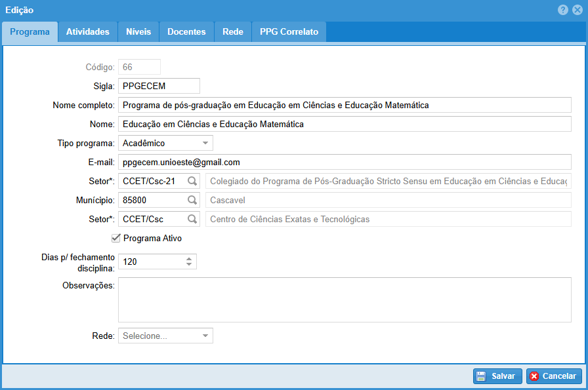588x390 pixels.
Task: Click search icon beside CCET/Csc-21 setor
Action: coord(192,181)
